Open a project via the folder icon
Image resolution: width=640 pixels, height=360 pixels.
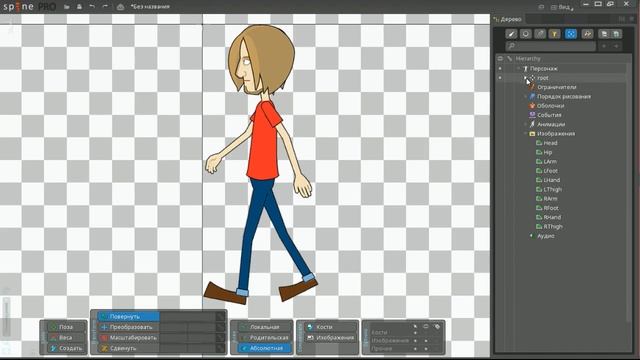pyautogui.click(x=67, y=7)
